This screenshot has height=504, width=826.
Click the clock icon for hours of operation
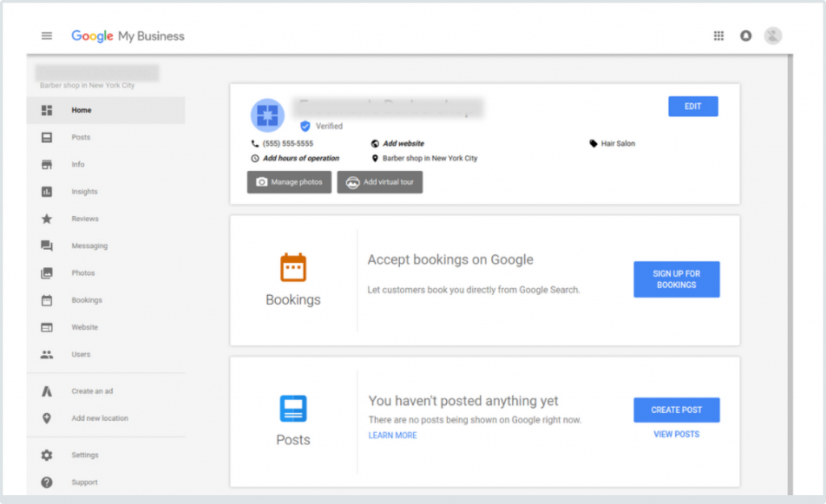255,158
